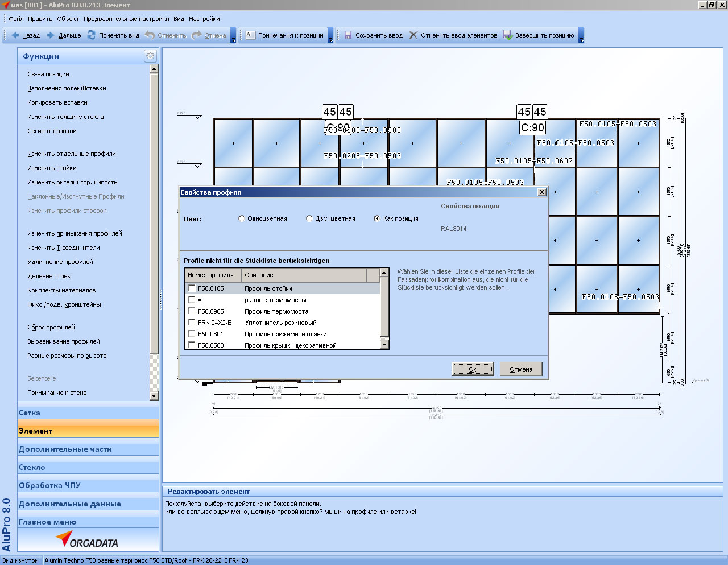Open the Объект menu

point(68,19)
